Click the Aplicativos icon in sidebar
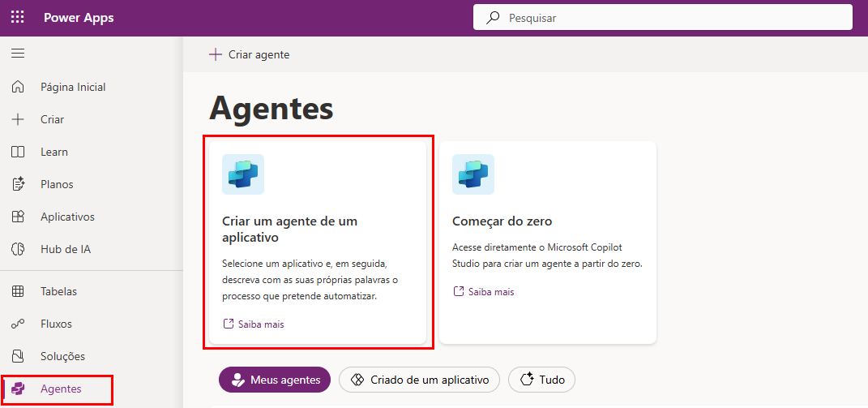The width and height of the screenshot is (868, 408). click(18, 217)
